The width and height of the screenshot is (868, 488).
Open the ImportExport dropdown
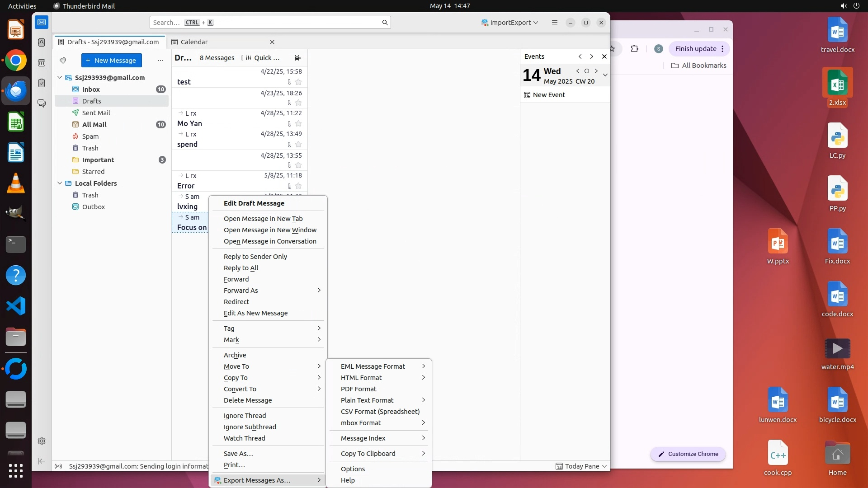[509, 23]
